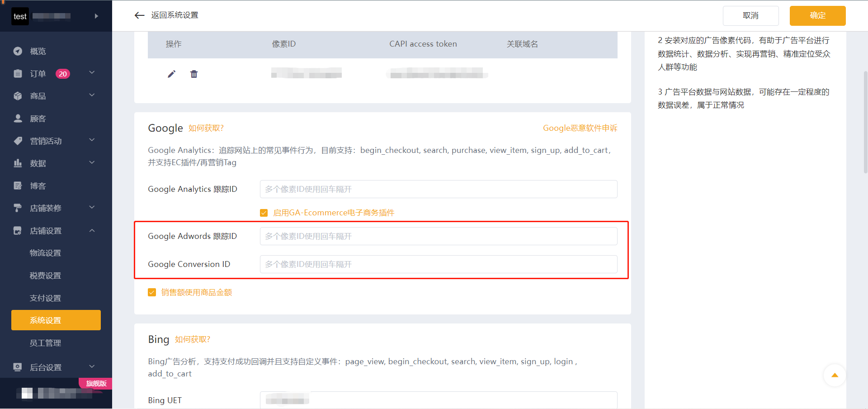Click the 数据 bar chart icon

coord(18,163)
